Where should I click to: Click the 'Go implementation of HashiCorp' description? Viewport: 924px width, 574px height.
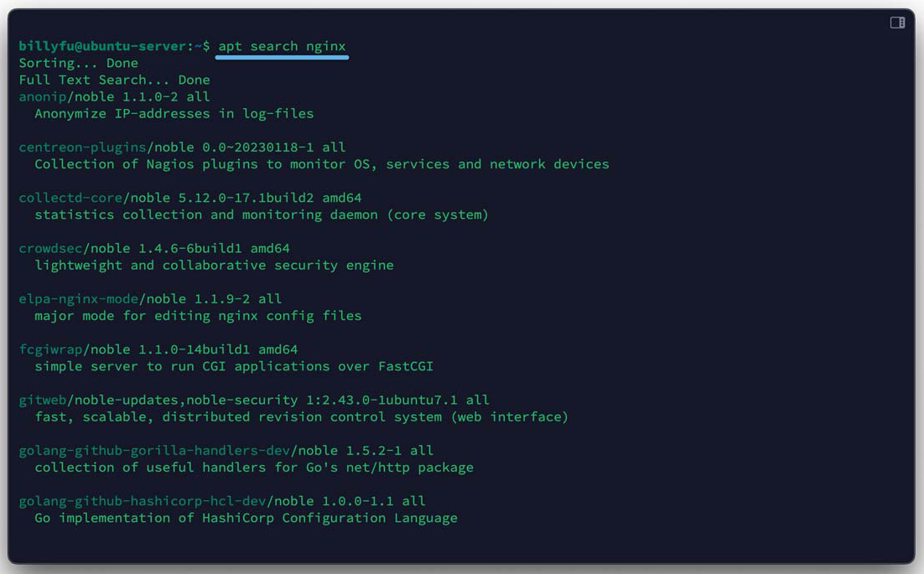246,518
